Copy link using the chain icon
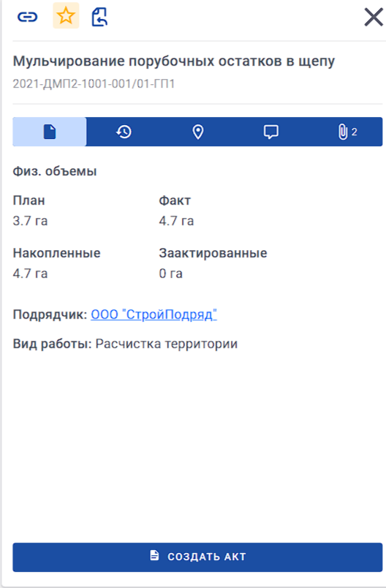Image resolution: width=386 pixels, height=588 pixels. [27, 17]
